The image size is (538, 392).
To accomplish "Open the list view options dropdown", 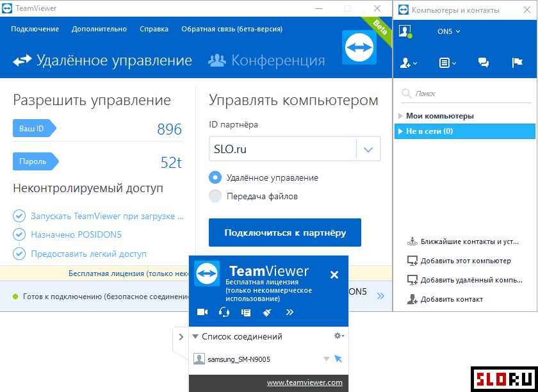I will (x=448, y=63).
